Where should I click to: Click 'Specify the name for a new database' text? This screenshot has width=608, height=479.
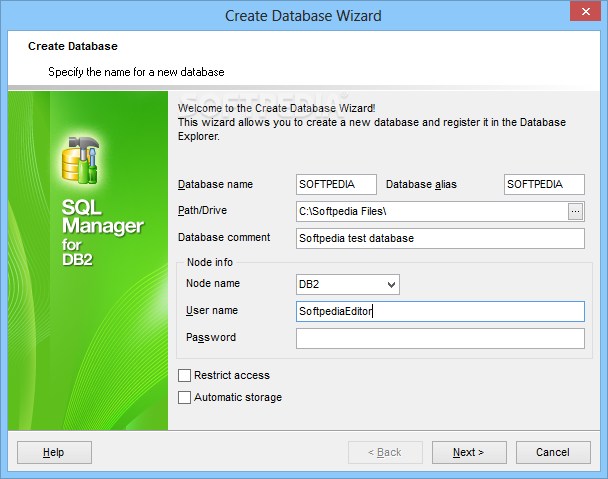point(136,72)
